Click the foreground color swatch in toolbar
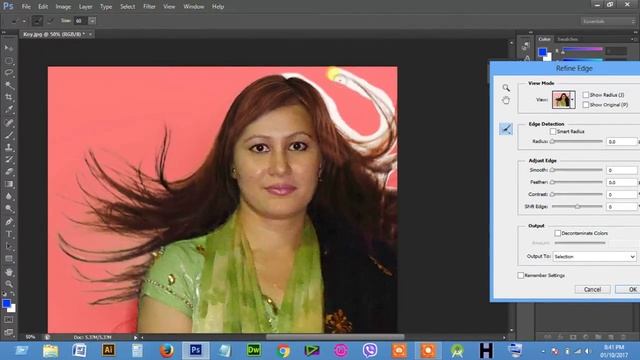This screenshot has width=640, height=360. (x=6, y=303)
